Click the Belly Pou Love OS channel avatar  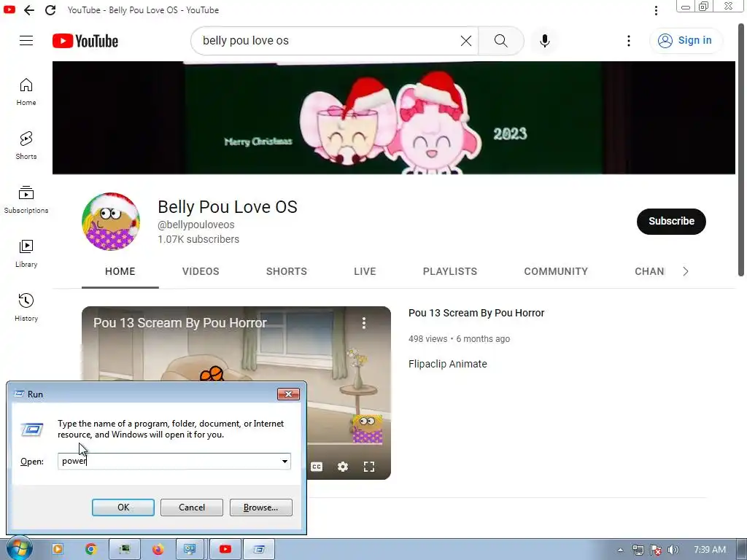(111, 222)
